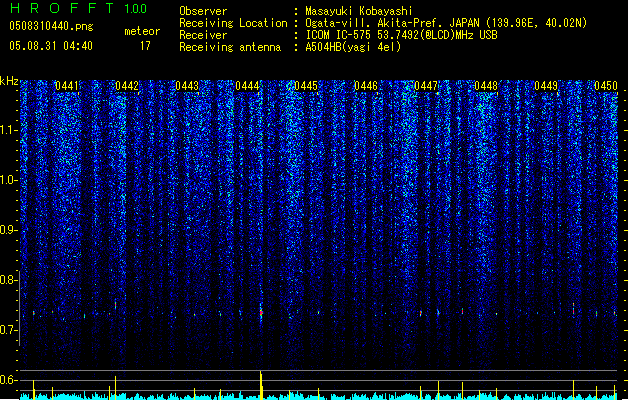
Task: Click the 0.7 frequency axis label
Action: pyautogui.click(x=9, y=330)
